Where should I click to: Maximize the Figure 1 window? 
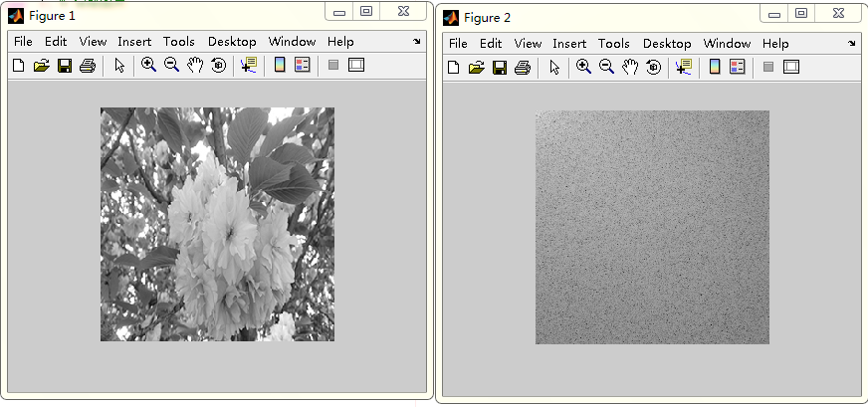coord(366,12)
